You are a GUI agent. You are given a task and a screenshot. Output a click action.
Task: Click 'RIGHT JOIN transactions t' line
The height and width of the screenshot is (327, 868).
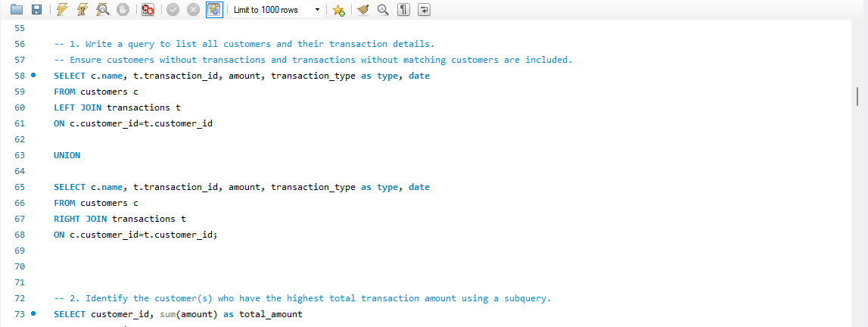point(120,219)
